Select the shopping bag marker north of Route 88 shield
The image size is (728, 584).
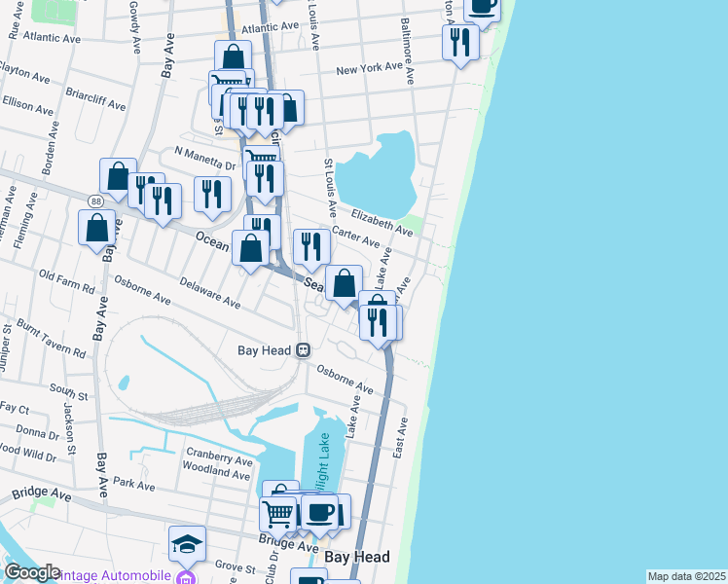point(118,176)
